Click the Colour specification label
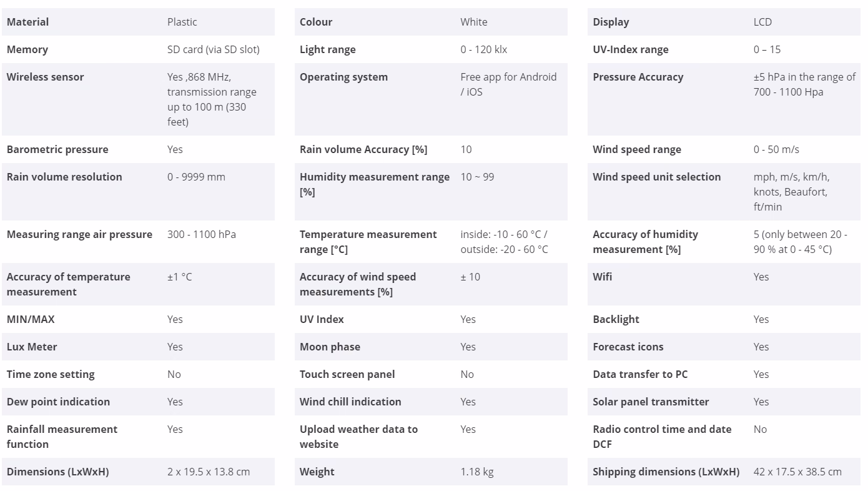 point(316,22)
